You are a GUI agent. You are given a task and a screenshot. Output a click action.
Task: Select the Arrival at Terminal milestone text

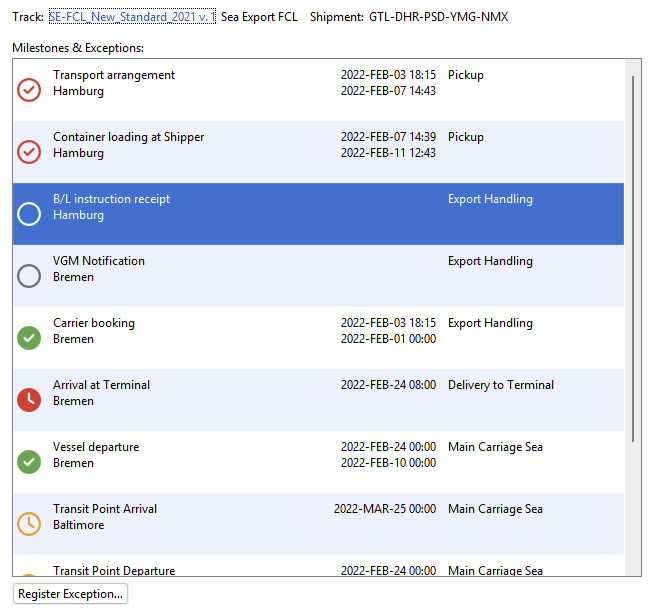[101, 385]
